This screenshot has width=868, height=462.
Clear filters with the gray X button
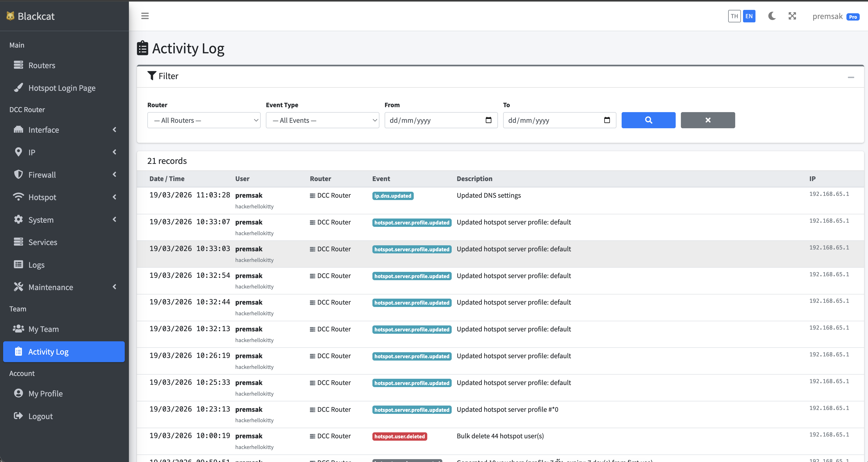tap(708, 120)
